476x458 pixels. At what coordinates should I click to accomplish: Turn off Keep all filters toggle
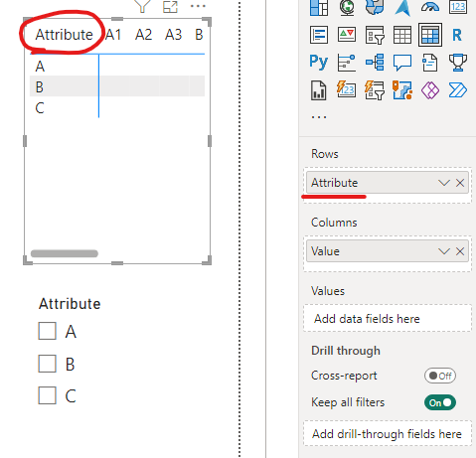(440, 402)
